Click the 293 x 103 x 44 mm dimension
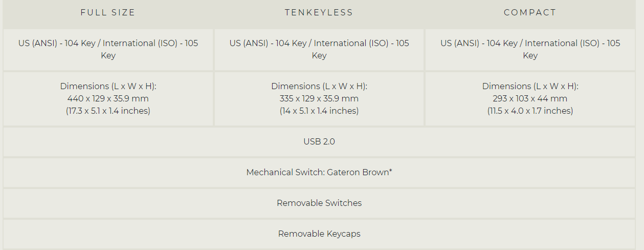Screen dimensions: 644x250 tap(530, 98)
